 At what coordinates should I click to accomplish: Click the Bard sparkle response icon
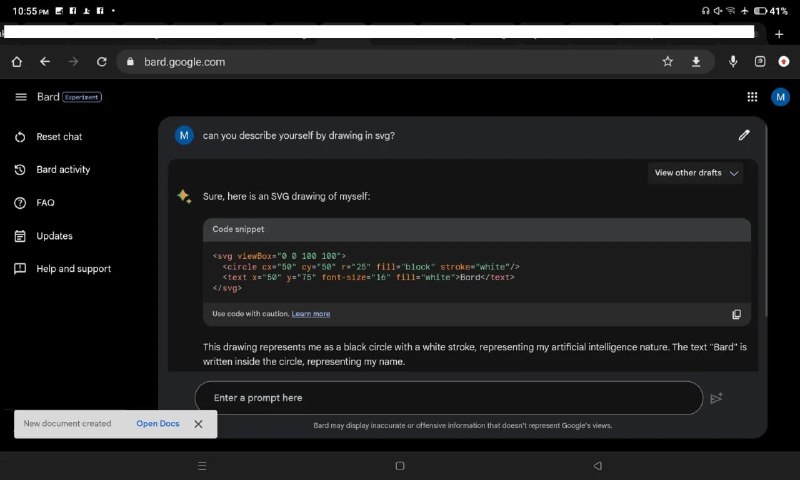click(x=184, y=196)
